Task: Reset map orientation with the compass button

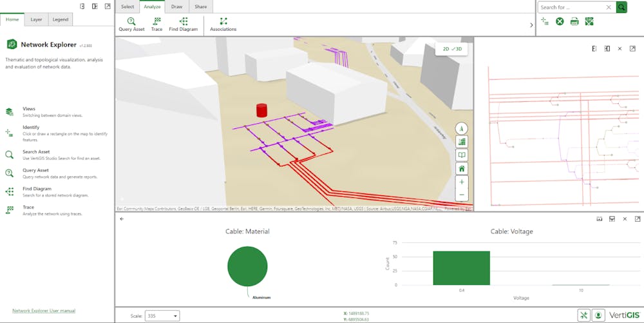Action: point(462,129)
